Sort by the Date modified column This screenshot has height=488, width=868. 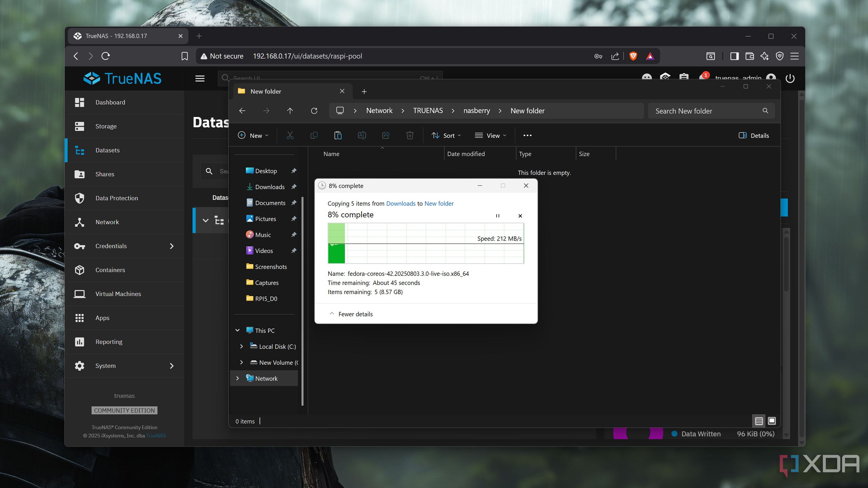pos(466,154)
